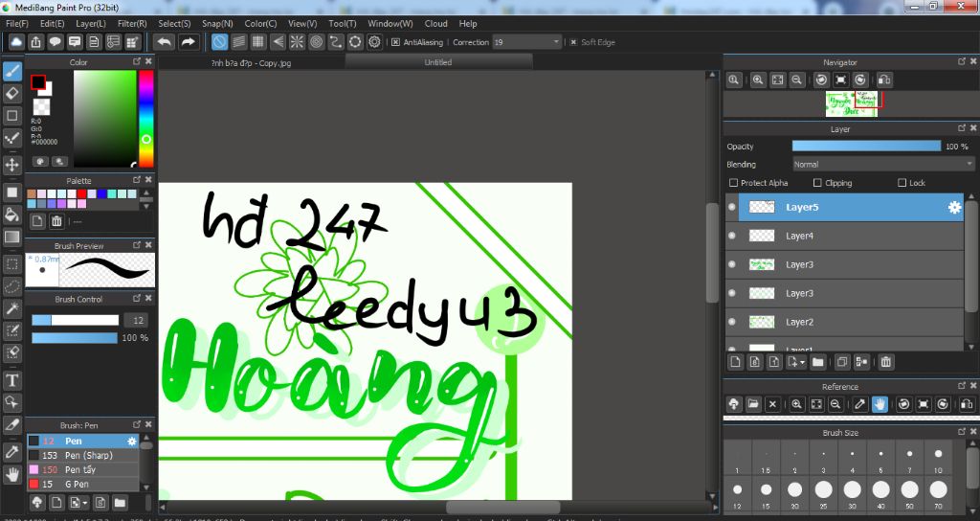Enable crisscross grid snap
The image size is (980, 521).
[x=258, y=42]
